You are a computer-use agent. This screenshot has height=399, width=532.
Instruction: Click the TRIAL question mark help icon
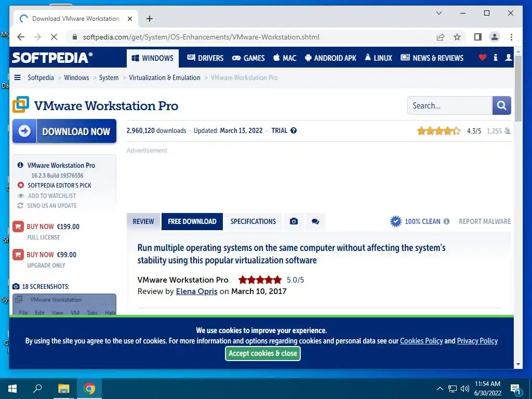[x=294, y=130]
